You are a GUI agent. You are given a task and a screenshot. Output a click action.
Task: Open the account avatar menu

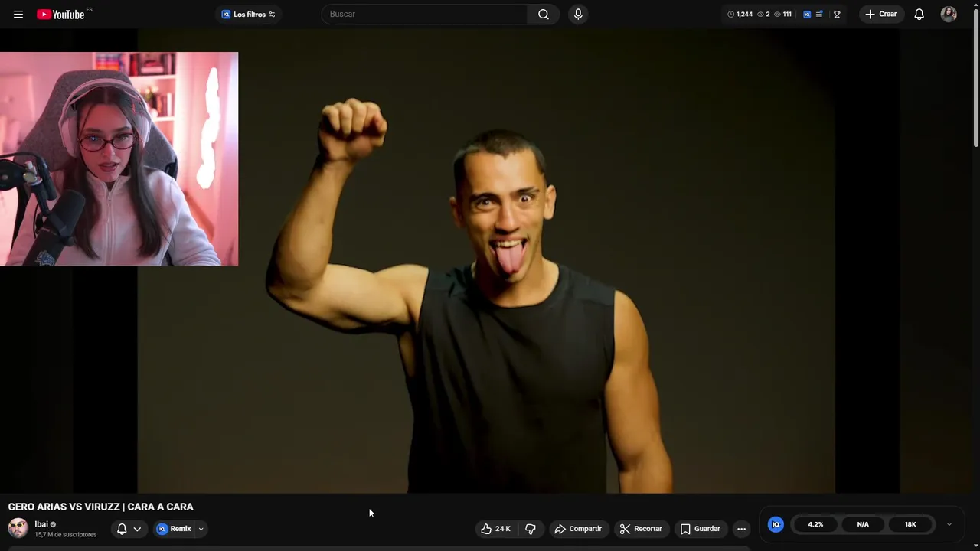(x=949, y=15)
